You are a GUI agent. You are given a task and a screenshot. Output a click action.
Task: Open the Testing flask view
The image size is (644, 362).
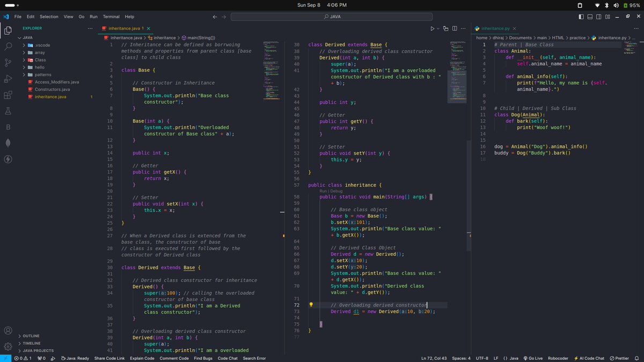(x=8, y=111)
